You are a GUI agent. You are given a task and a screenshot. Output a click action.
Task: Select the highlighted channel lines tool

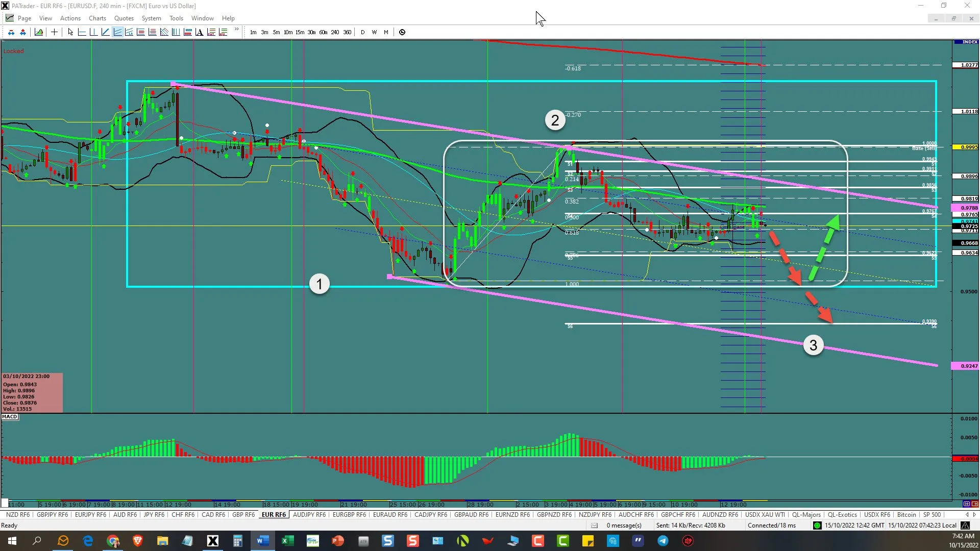pos(117,32)
